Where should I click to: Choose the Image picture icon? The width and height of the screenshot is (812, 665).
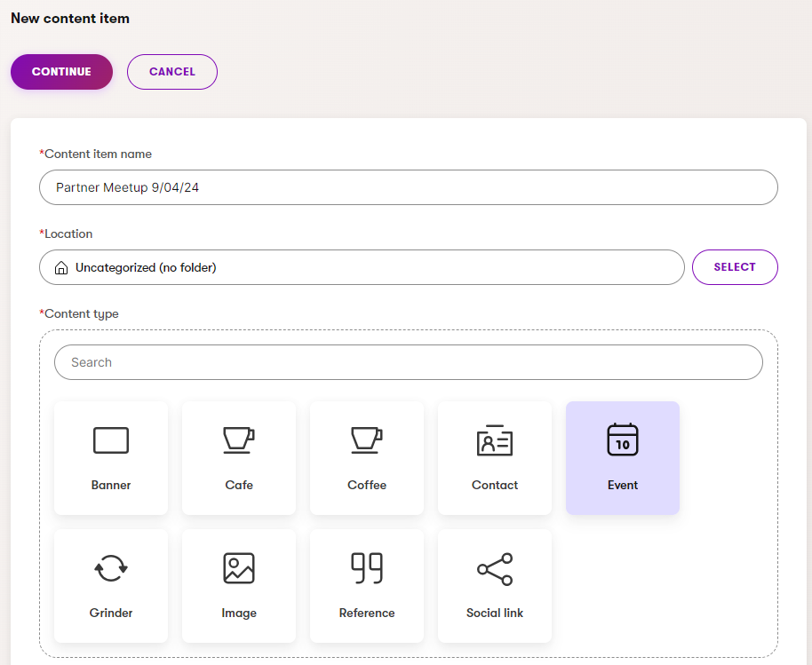[x=238, y=568]
